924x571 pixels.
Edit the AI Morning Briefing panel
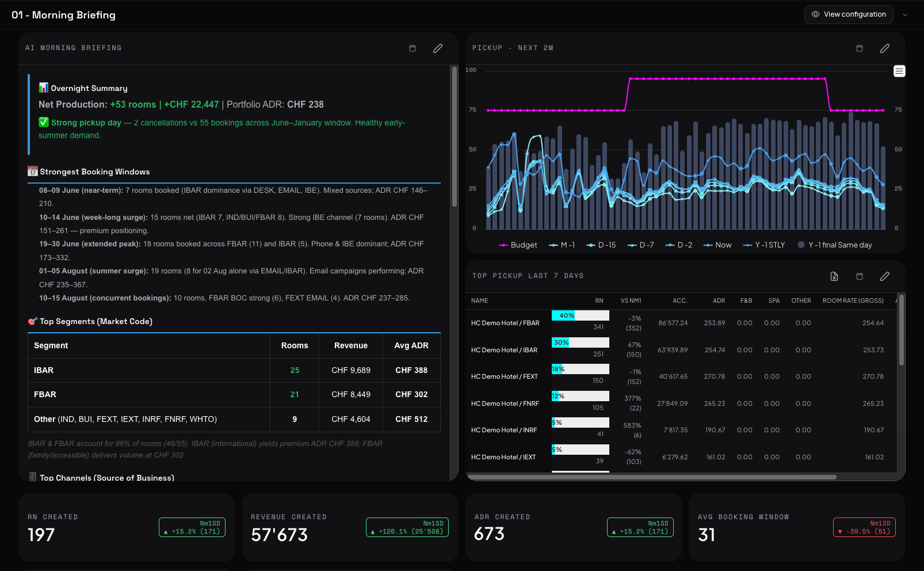coord(438,48)
